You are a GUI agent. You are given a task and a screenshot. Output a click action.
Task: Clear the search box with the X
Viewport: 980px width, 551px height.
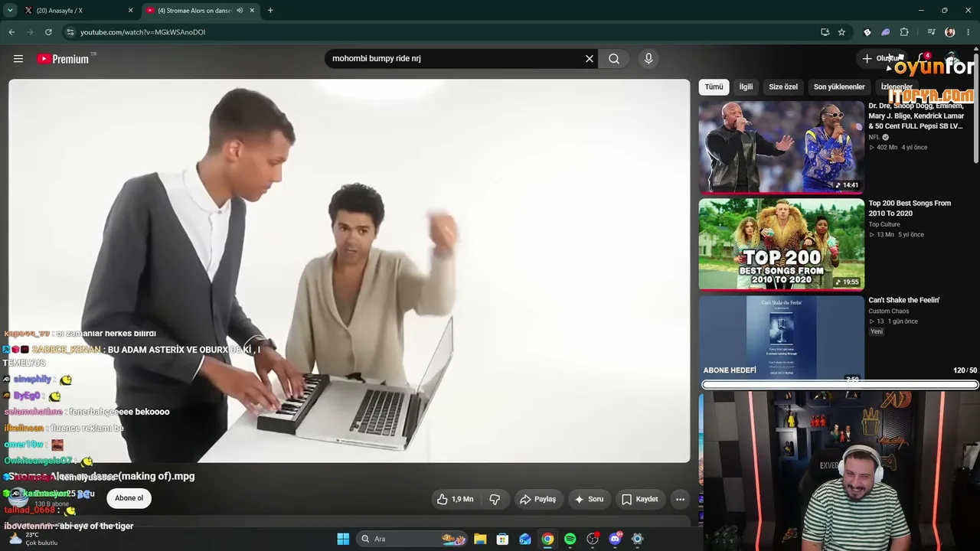(590, 59)
